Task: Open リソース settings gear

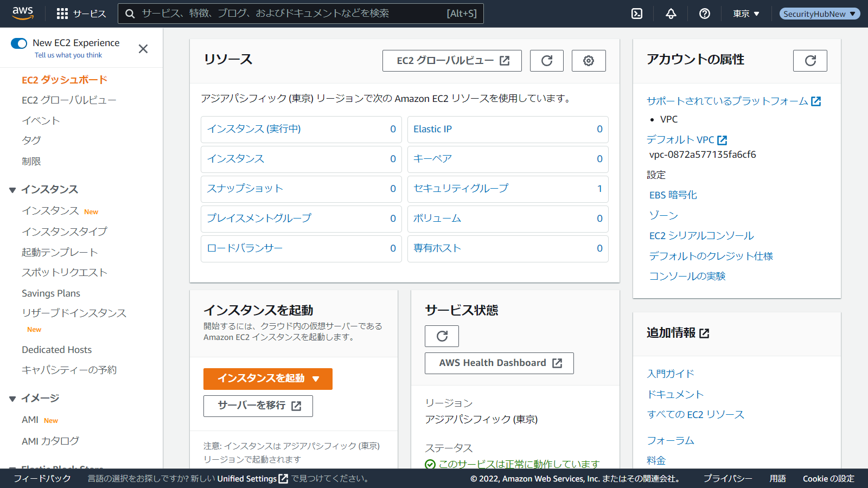Action: [x=589, y=61]
